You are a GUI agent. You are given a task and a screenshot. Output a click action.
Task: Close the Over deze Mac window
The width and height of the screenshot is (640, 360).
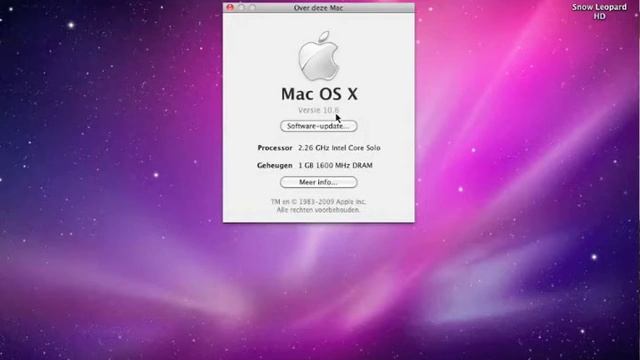tap(230, 7)
